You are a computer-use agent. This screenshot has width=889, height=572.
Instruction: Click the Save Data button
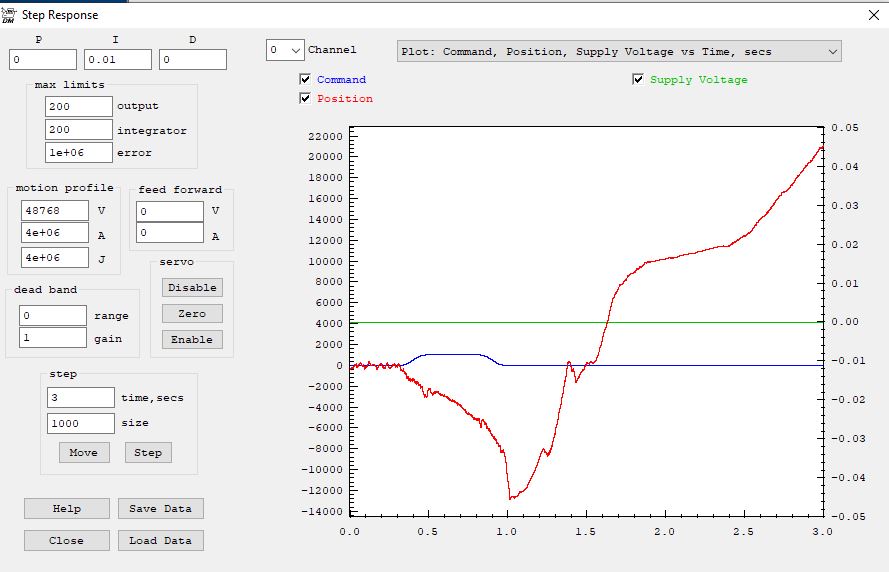pyautogui.click(x=160, y=509)
